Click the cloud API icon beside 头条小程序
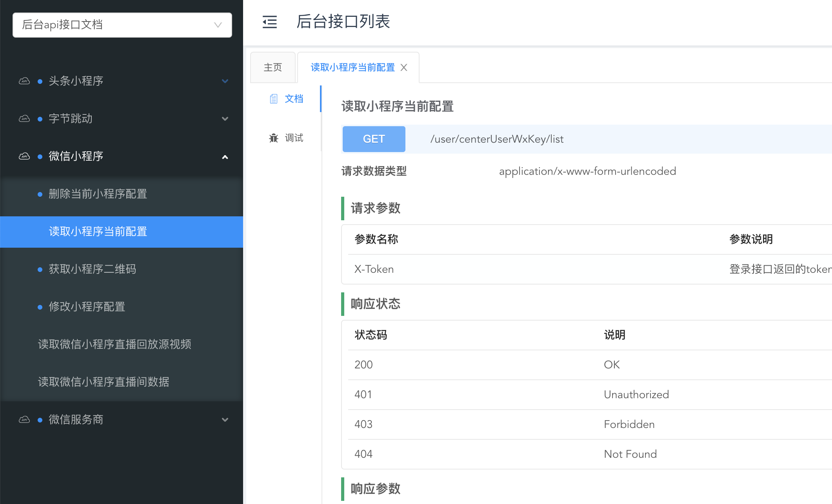Image resolution: width=832 pixels, height=504 pixels. (x=24, y=81)
